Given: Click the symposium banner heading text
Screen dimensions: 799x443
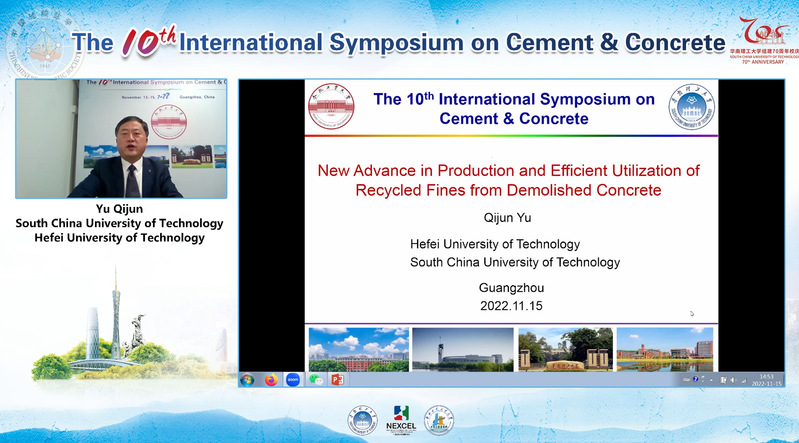Looking at the screenshot, I should tap(398, 42).
